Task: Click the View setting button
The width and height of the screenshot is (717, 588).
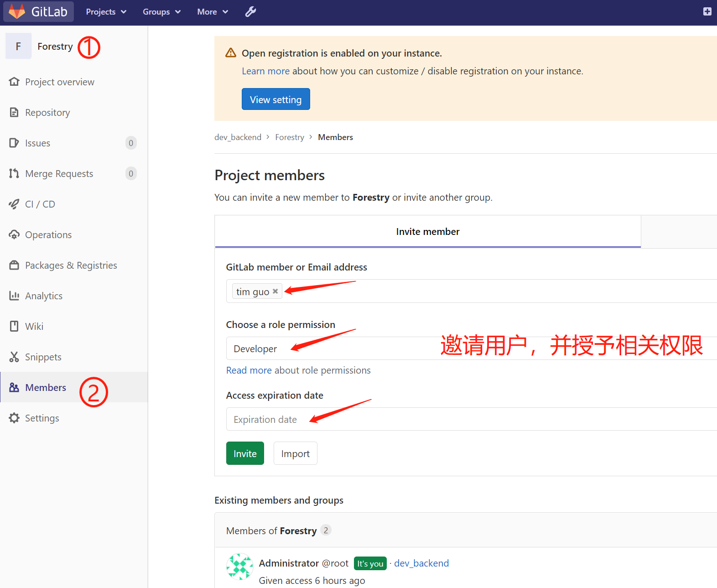Action: coord(276,99)
